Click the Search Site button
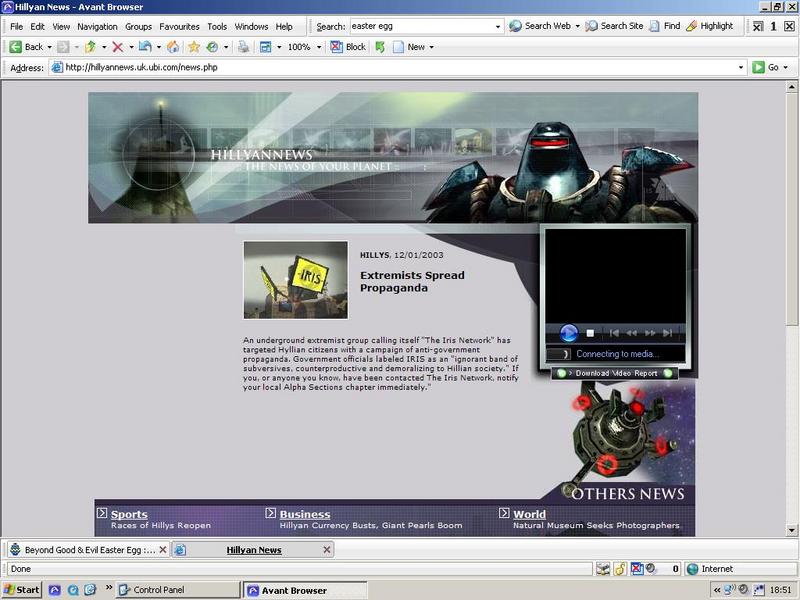The width and height of the screenshot is (800, 600). tap(614, 26)
